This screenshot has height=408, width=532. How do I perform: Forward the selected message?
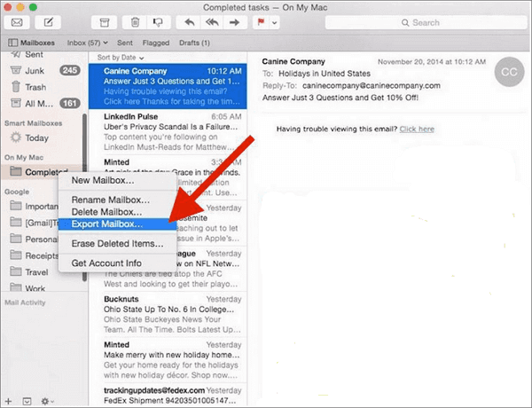click(x=235, y=23)
